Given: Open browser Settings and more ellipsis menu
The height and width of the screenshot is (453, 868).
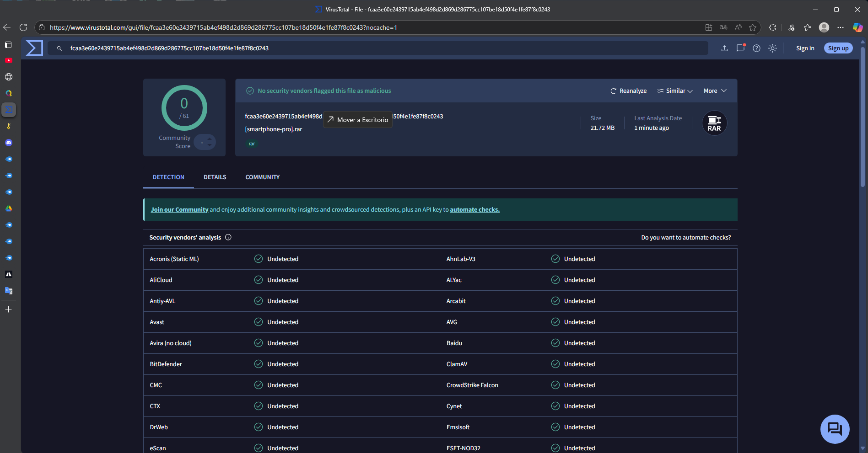Looking at the screenshot, I should pos(841,27).
